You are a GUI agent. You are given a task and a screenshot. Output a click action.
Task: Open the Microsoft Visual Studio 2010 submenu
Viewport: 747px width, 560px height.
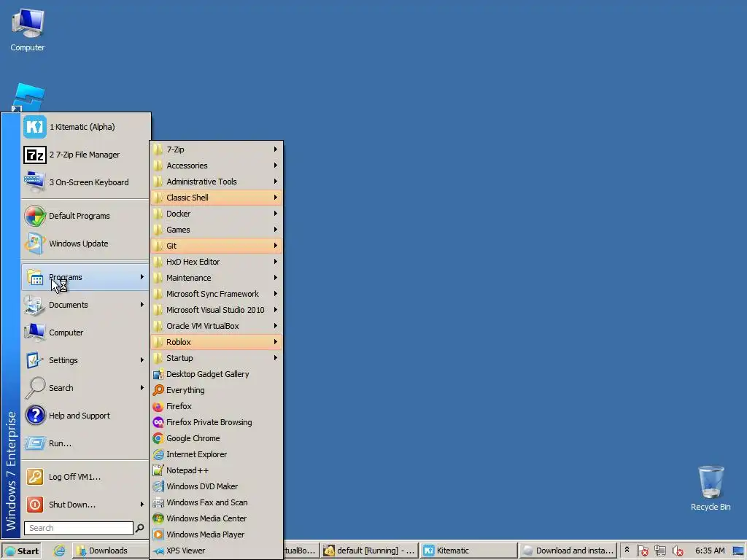tap(216, 310)
